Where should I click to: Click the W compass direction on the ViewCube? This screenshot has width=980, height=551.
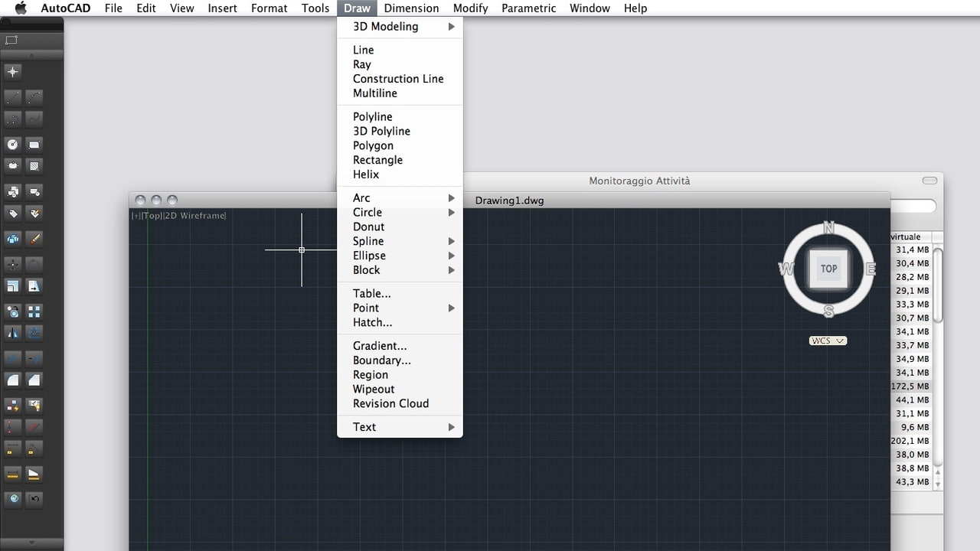(786, 269)
